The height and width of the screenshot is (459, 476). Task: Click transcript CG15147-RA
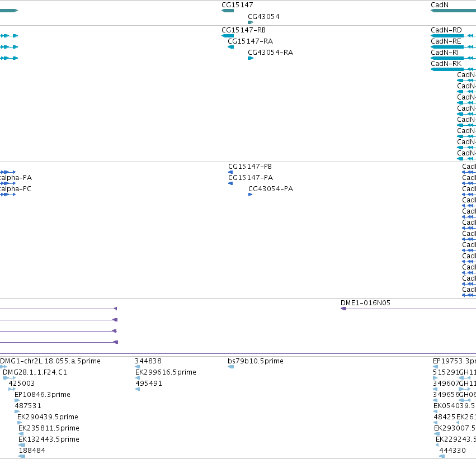point(250,41)
